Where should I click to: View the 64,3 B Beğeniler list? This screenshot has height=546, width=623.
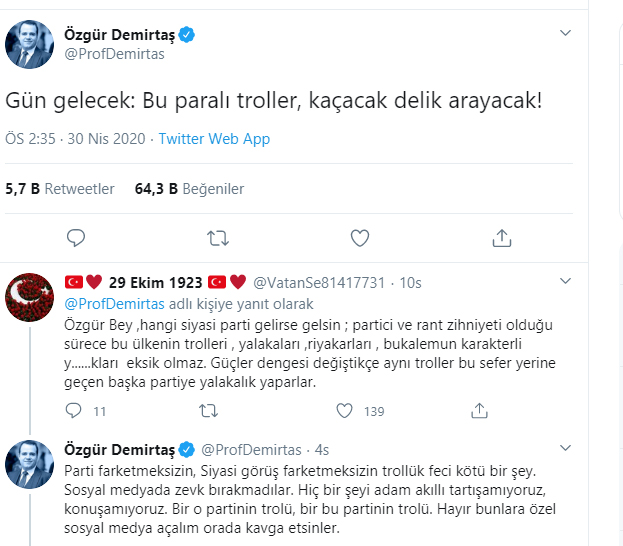[189, 188]
